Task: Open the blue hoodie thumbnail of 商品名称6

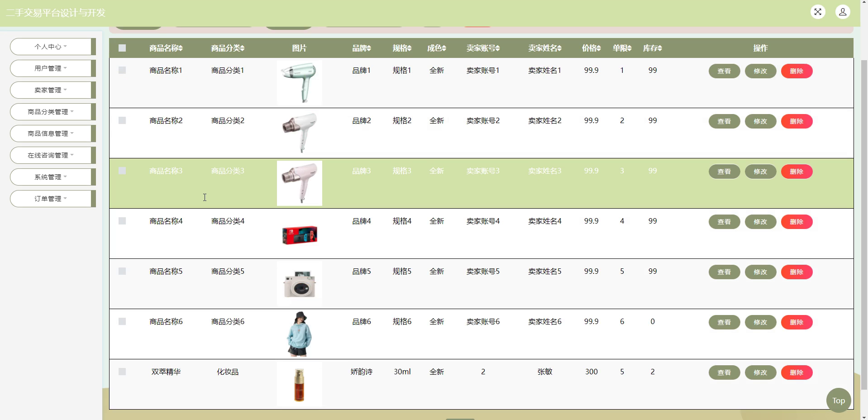Action: tap(300, 334)
